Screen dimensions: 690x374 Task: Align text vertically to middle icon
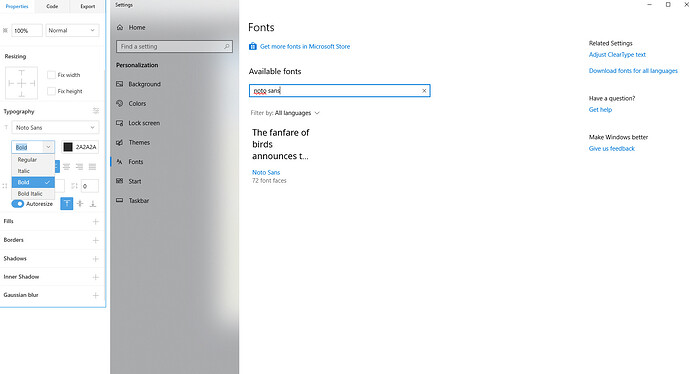click(80, 204)
